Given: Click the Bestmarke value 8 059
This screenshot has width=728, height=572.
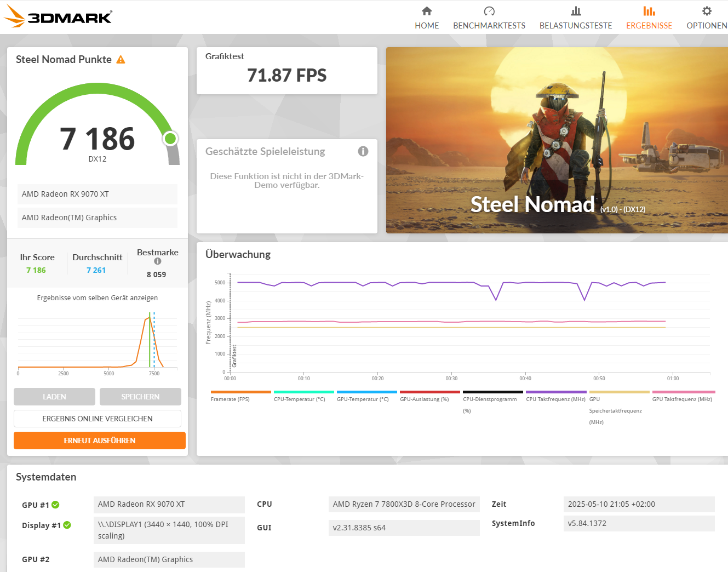Looking at the screenshot, I should click(156, 274).
